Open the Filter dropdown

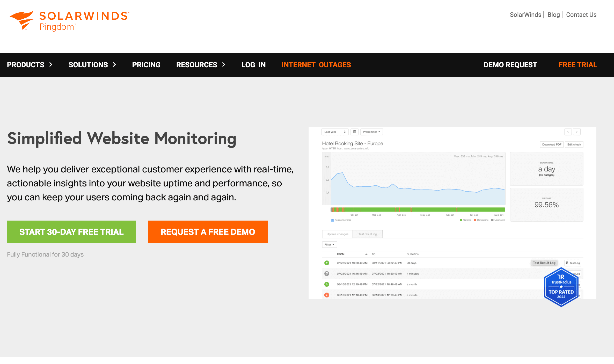(329, 245)
